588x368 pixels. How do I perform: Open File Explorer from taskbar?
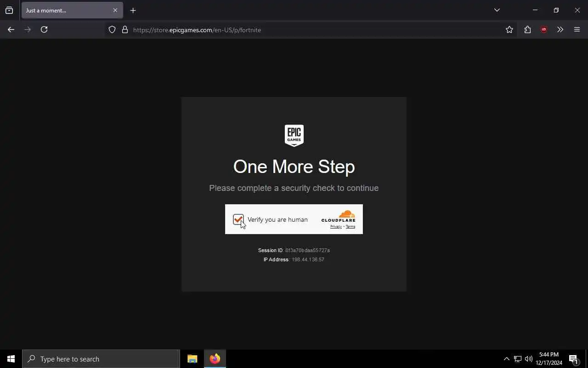(x=192, y=359)
